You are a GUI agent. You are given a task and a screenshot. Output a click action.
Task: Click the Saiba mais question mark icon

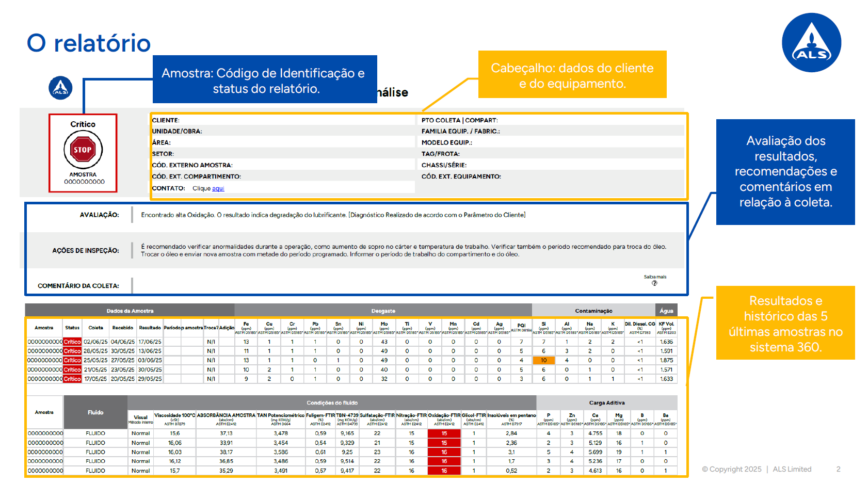point(654,283)
